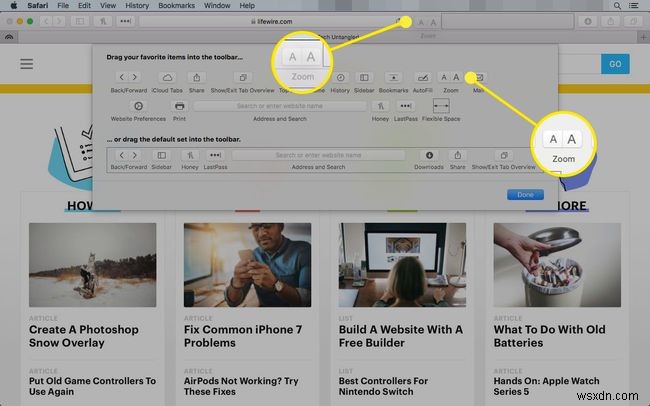
Task: Open the Edit menu
Action: (84, 5)
